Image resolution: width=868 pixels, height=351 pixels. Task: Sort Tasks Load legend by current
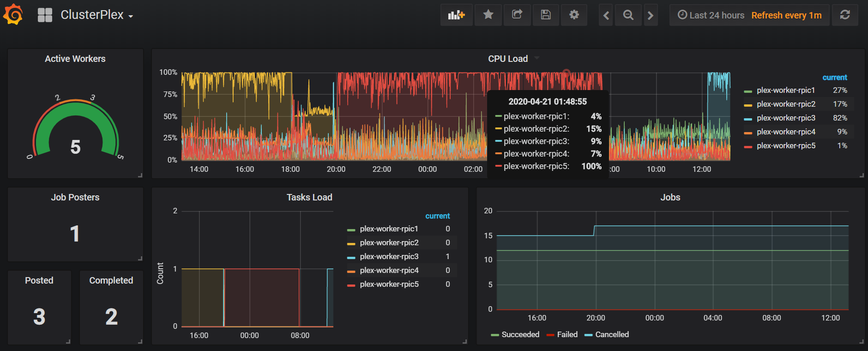(437, 216)
